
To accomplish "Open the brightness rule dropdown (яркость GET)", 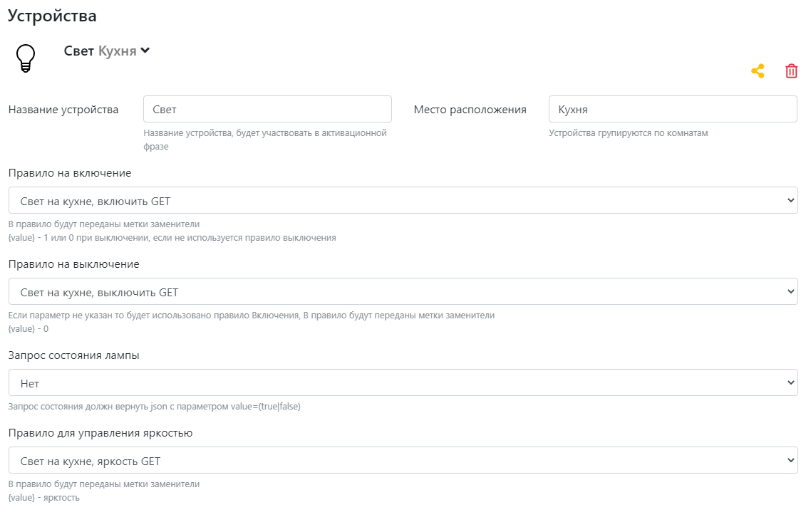I will click(x=403, y=461).
